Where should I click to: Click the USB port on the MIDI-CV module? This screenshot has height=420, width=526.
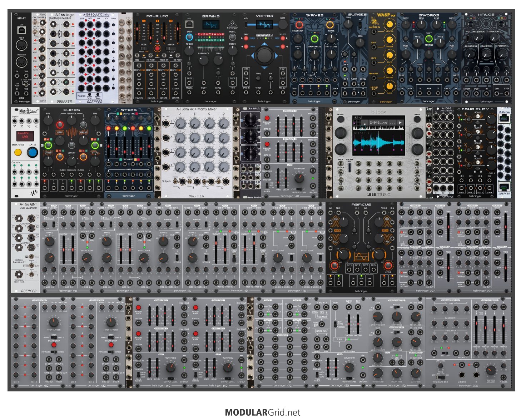point(21,30)
